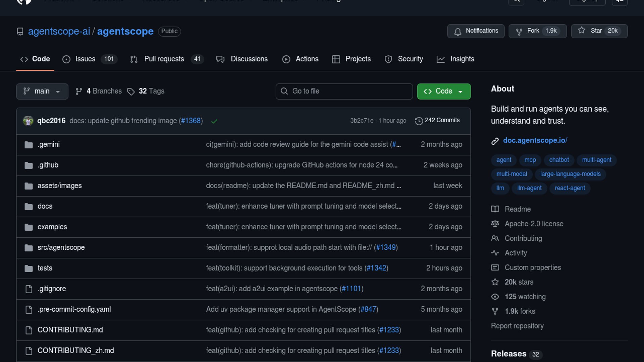Click the 242 Commits history icon

click(419, 121)
